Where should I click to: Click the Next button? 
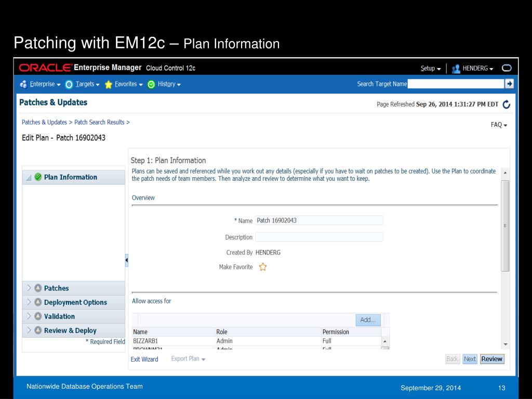[470, 359]
